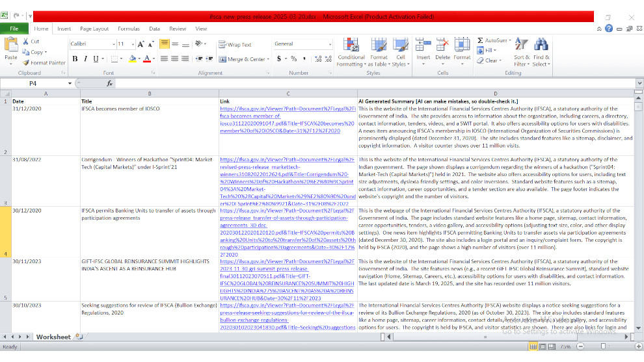Viewport: 644px width, 362px height.
Task: Click the cell Borders icon
Action: (114, 58)
